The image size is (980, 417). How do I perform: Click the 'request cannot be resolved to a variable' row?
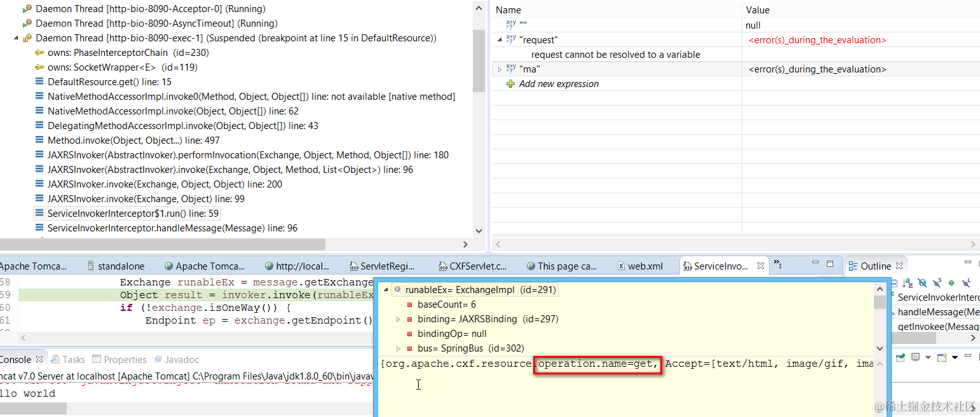pos(615,55)
